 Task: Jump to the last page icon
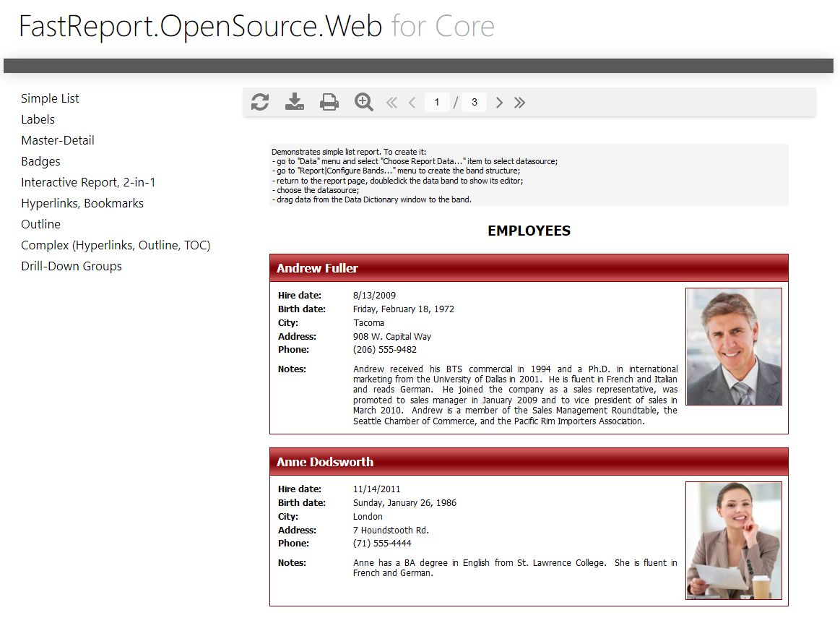coord(519,102)
